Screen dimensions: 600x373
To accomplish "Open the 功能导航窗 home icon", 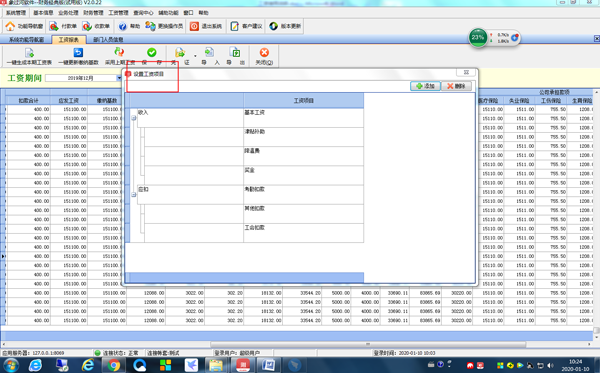I will pos(10,26).
